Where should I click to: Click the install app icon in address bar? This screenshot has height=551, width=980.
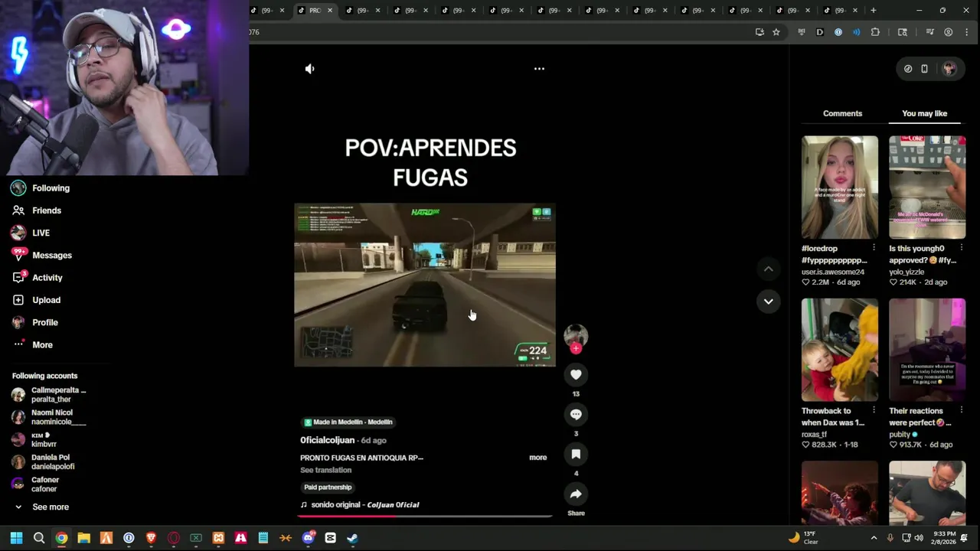coord(759,32)
